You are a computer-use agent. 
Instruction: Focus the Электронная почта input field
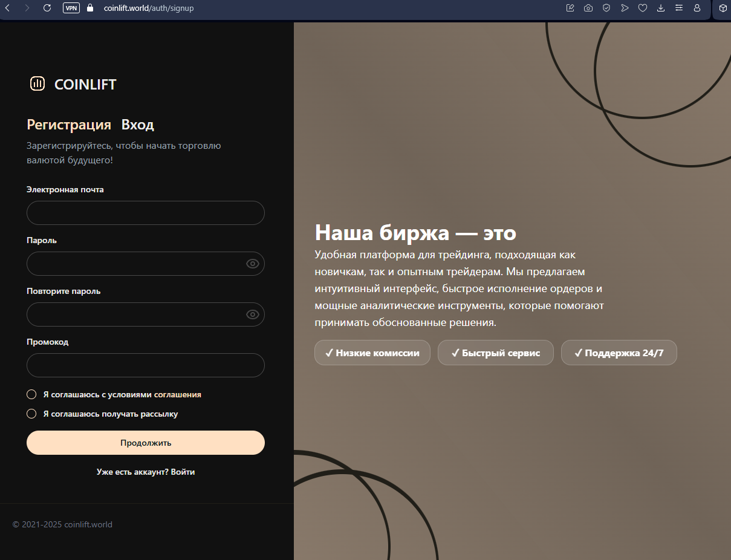pos(146,213)
